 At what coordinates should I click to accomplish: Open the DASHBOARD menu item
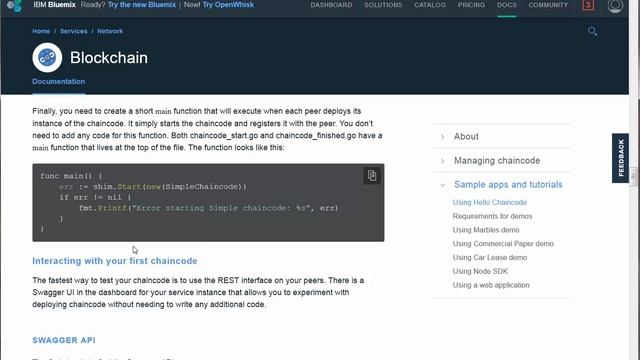(x=331, y=5)
